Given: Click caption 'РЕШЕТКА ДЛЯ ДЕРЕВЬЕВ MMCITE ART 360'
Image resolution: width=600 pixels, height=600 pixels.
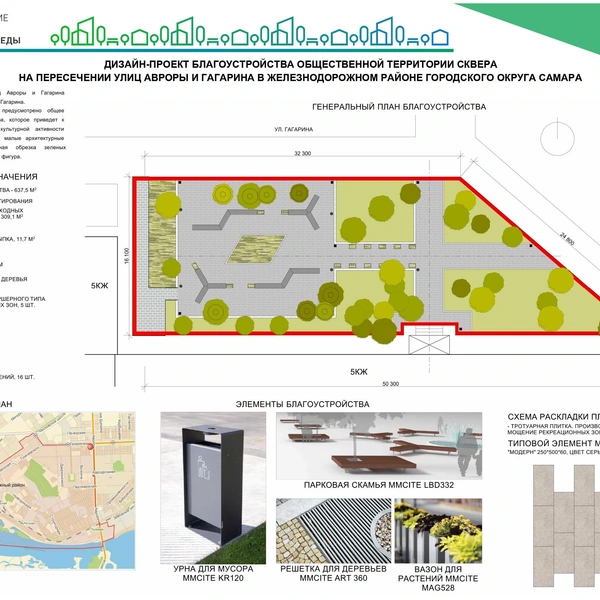Looking at the screenshot, I should pyautogui.click(x=333, y=573).
